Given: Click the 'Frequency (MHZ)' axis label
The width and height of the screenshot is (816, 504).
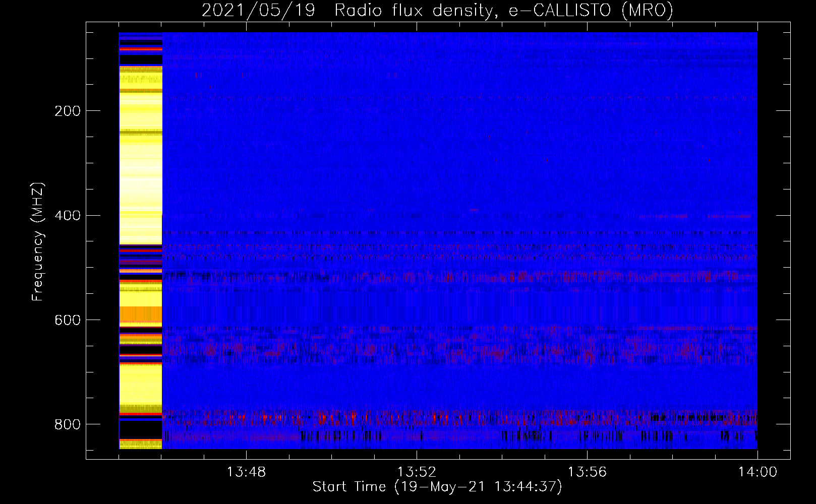Looking at the screenshot, I should coord(38,241).
